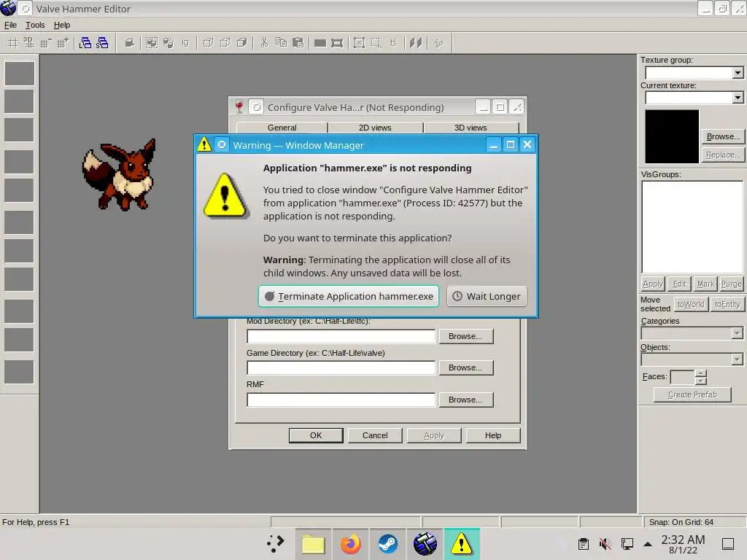
Task: Click the texture alignment toolbar icon
Action: click(416, 43)
